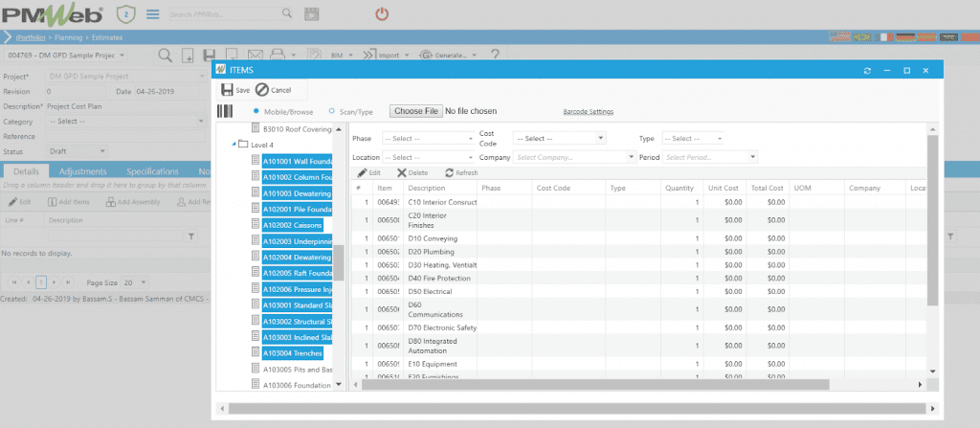
Task: Click the barcode icon beside Mobile/Browse
Action: (x=226, y=111)
